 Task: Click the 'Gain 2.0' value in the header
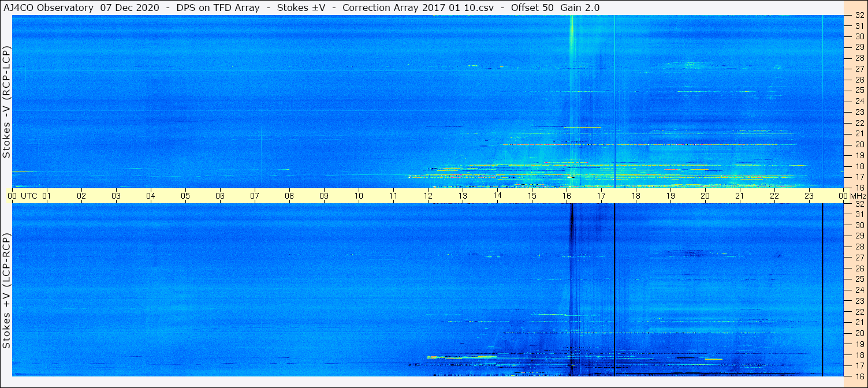point(580,8)
